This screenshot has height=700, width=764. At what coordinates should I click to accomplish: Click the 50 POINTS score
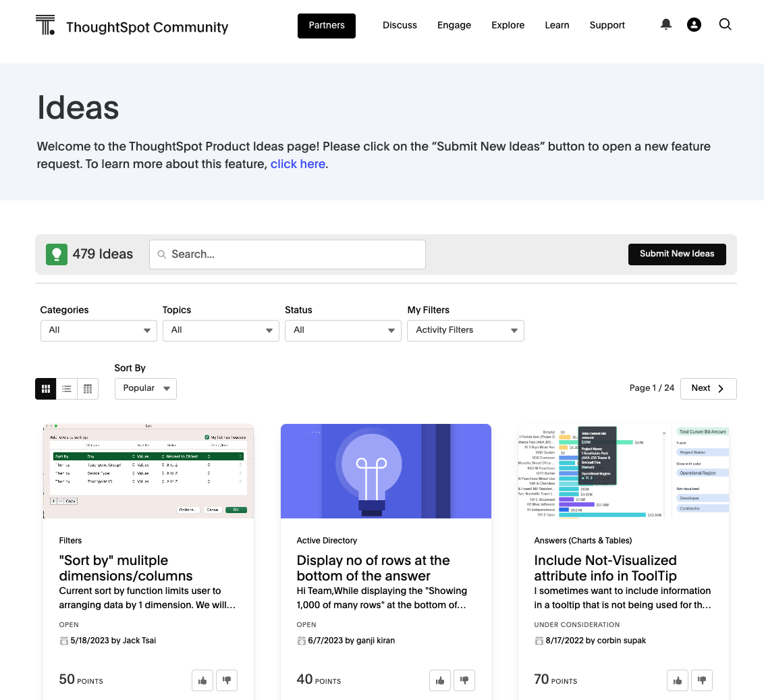(x=81, y=680)
